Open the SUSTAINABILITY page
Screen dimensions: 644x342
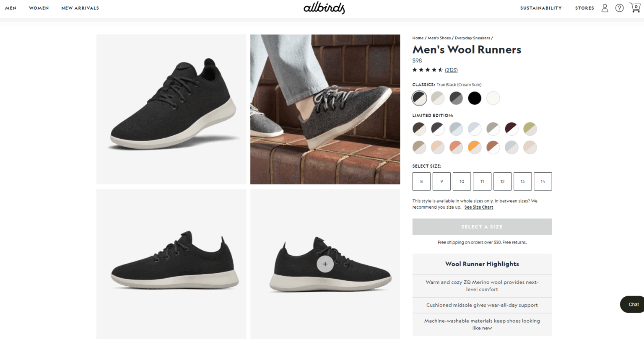click(x=541, y=8)
